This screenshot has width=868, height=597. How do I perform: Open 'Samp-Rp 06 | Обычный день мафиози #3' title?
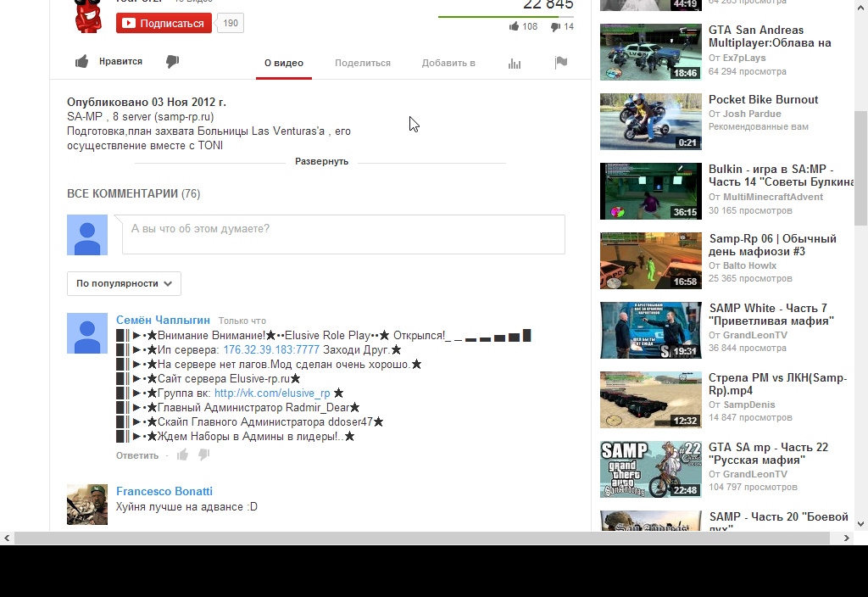tap(773, 245)
